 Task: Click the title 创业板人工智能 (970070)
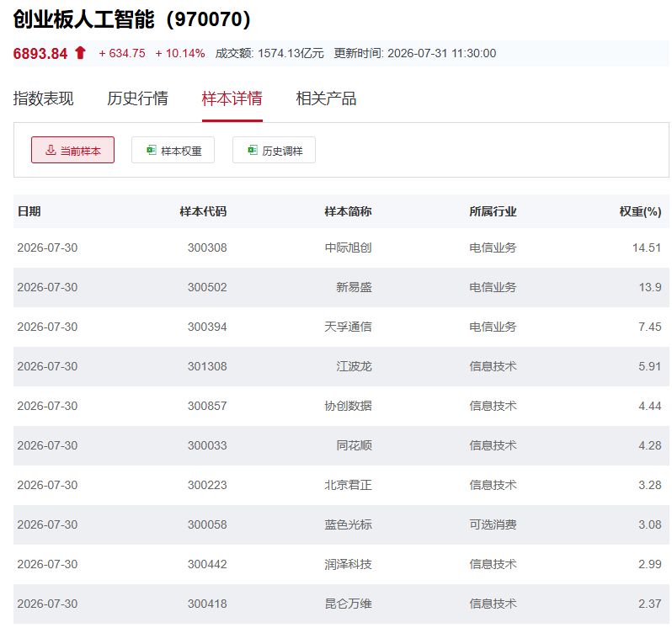click(132, 19)
